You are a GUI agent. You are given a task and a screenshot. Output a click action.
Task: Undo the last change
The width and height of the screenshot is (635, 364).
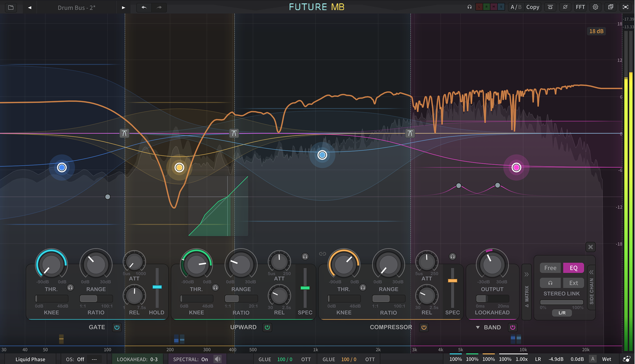(x=144, y=7)
